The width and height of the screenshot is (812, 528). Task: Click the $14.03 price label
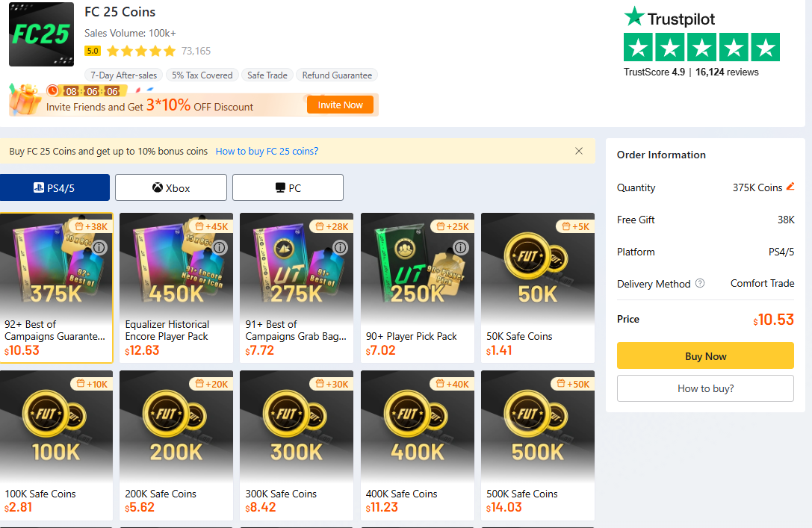[x=504, y=507]
